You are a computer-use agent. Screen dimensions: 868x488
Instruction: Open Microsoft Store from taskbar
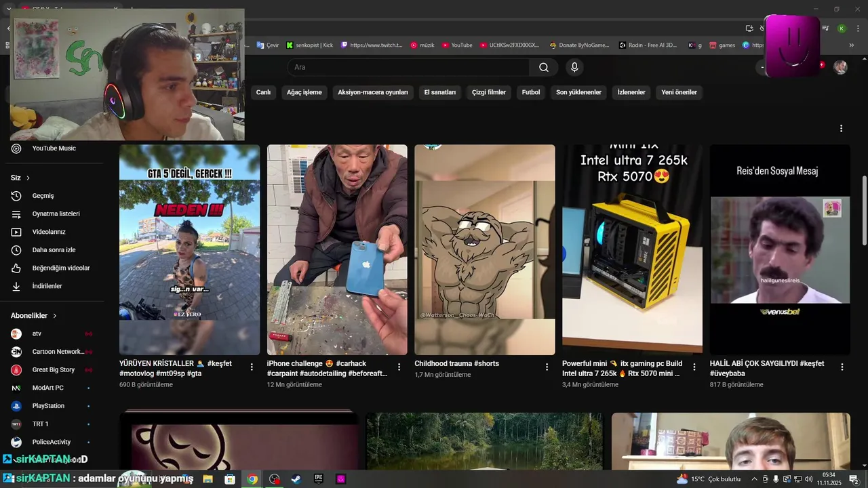[230, 479]
